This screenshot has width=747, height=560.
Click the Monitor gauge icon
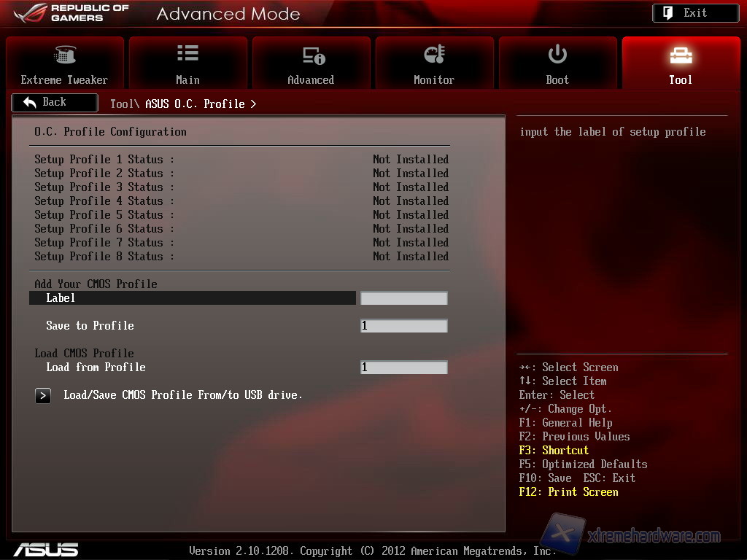coord(434,54)
